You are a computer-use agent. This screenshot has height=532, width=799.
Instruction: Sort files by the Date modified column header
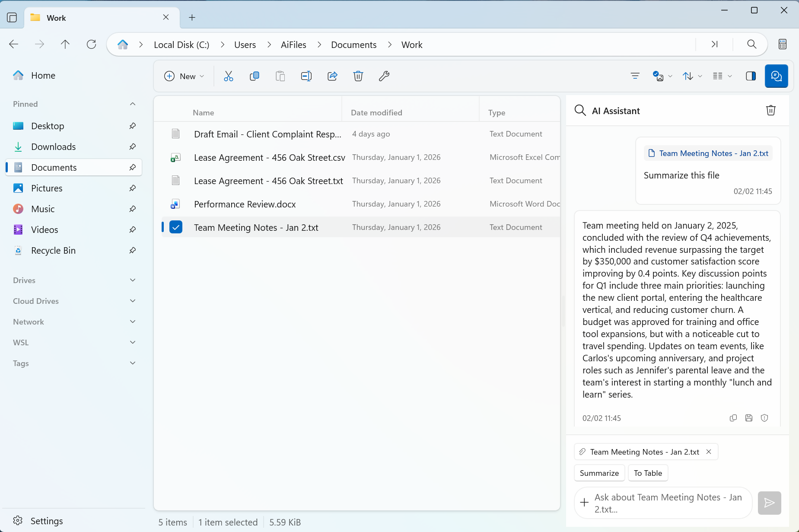(x=376, y=112)
